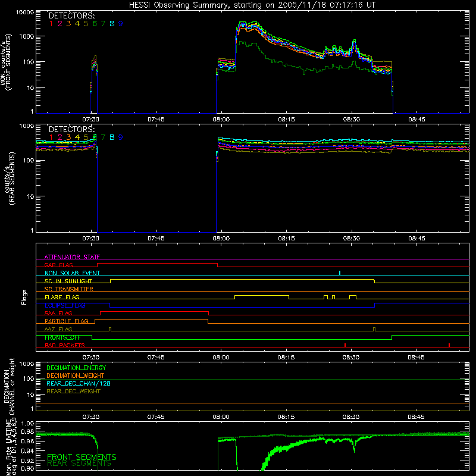The width and height of the screenshot is (476, 476).
Task: Click the DETECTORS: heading in rear segments plot
Action: (72, 129)
